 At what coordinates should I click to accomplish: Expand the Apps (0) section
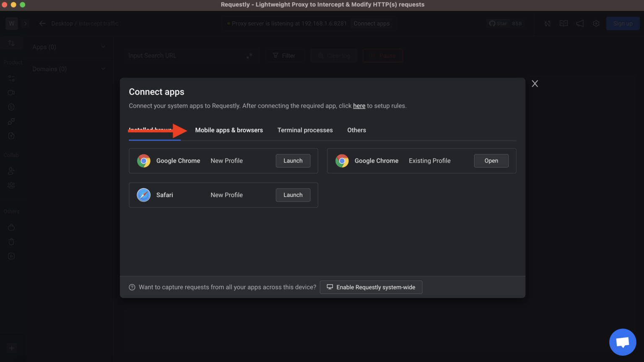(103, 47)
